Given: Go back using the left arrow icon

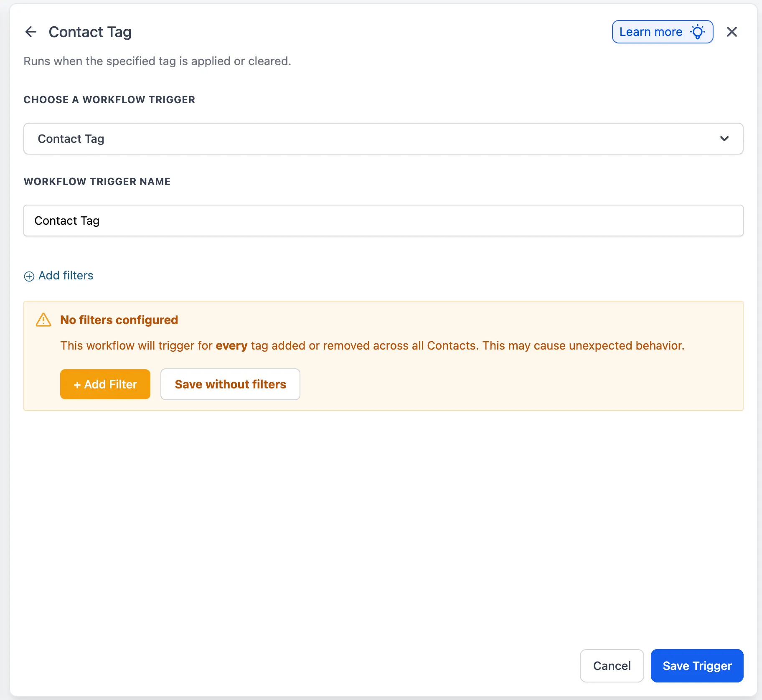Looking at the screenshot, I should [31, 32].
